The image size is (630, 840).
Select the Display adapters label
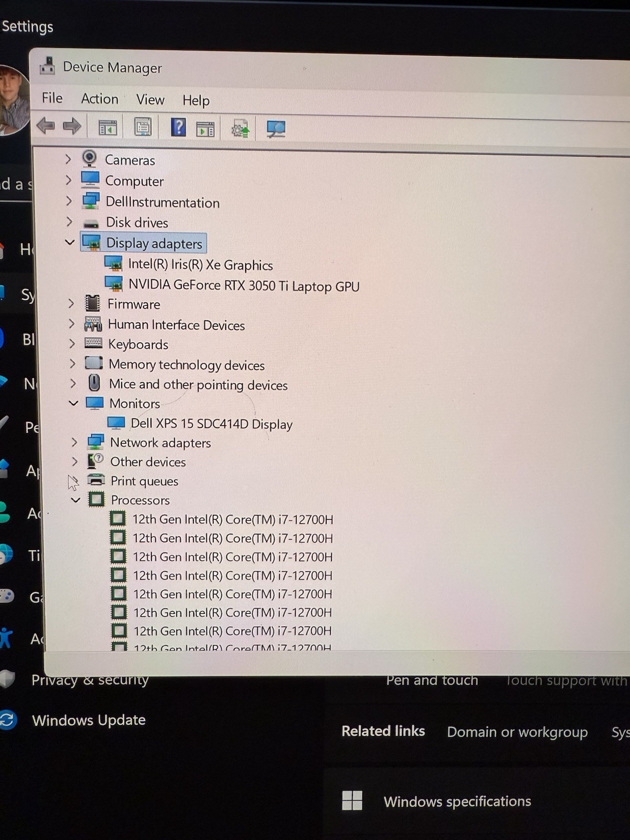click(x=154, y=243)
